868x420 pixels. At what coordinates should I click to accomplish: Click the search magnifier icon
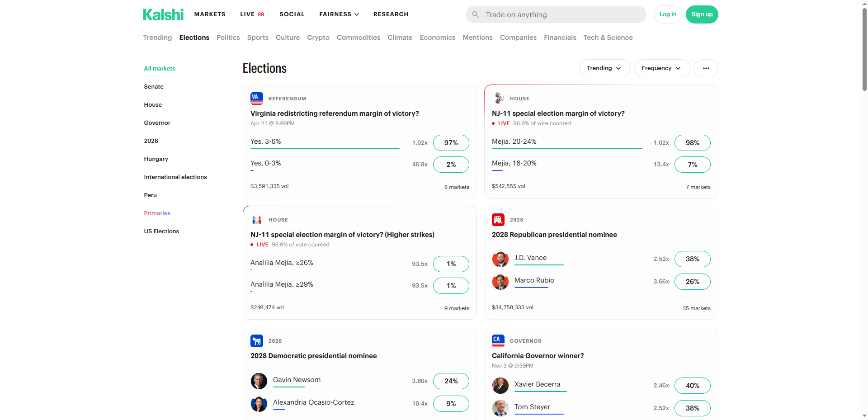[476, 14]
